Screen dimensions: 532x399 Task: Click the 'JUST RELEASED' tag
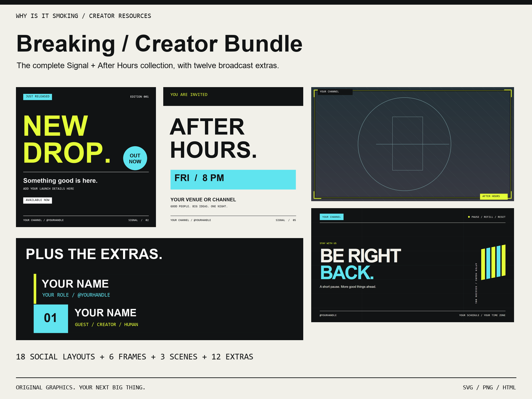38,97
